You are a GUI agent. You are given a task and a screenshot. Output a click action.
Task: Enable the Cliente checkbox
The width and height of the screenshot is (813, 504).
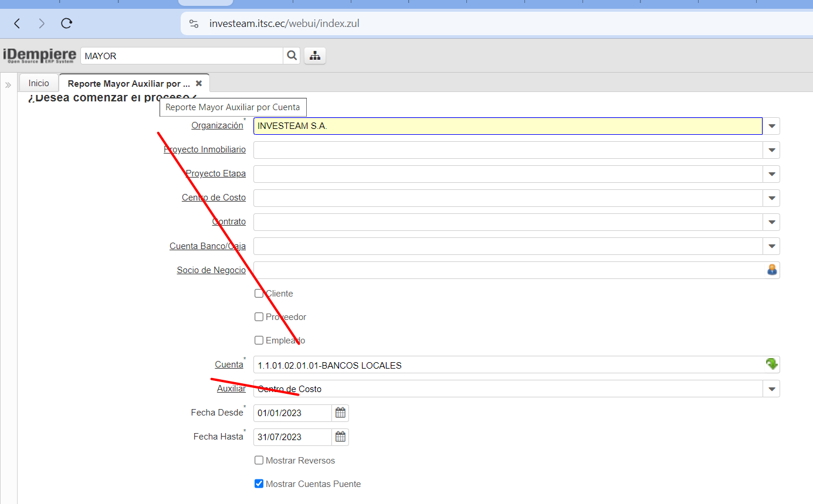pos(259,294)
